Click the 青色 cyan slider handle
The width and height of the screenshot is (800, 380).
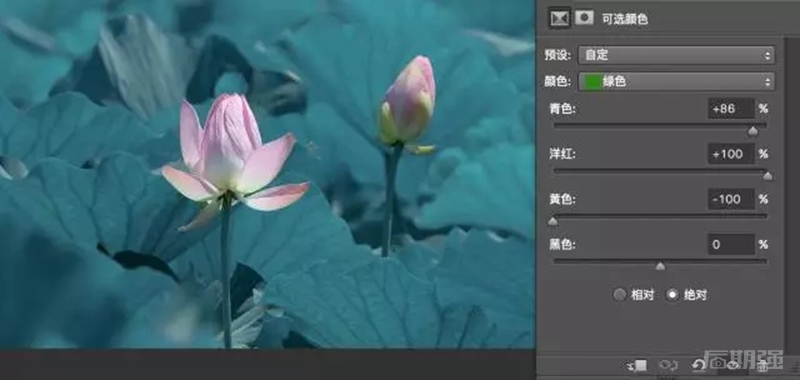pyautogui.click(x=753, y=132)
